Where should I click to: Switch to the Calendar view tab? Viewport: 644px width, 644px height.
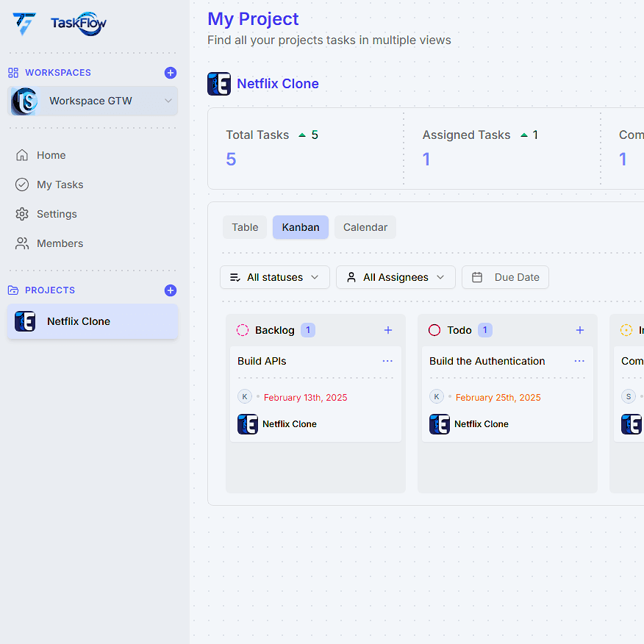[365, 227]
